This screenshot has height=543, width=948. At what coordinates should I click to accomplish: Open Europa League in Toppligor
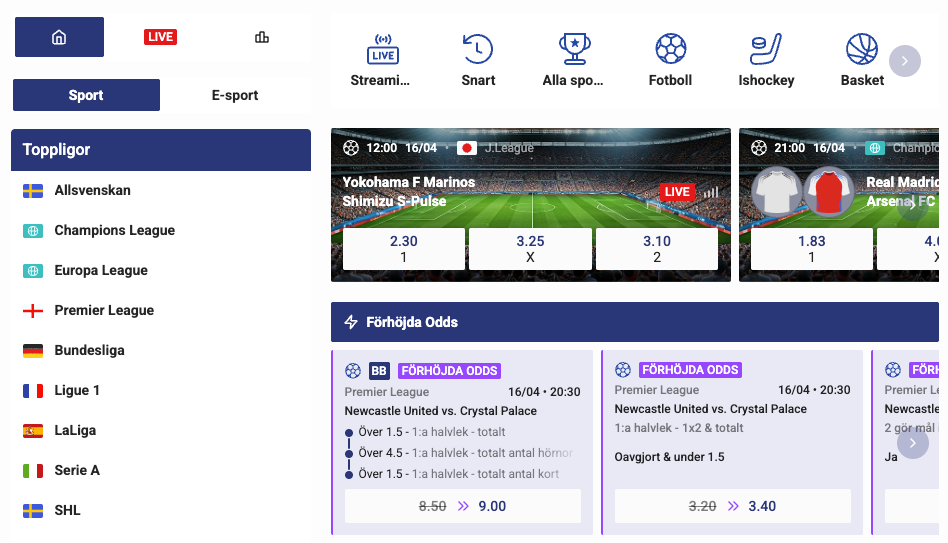(x=161, y=270)
